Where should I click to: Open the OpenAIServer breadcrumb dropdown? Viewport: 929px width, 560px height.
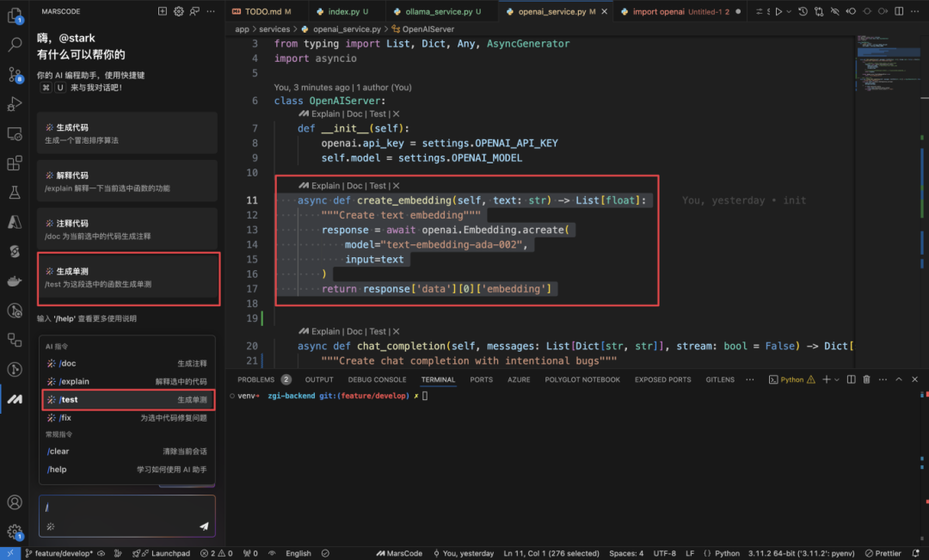tap(423, 29)
